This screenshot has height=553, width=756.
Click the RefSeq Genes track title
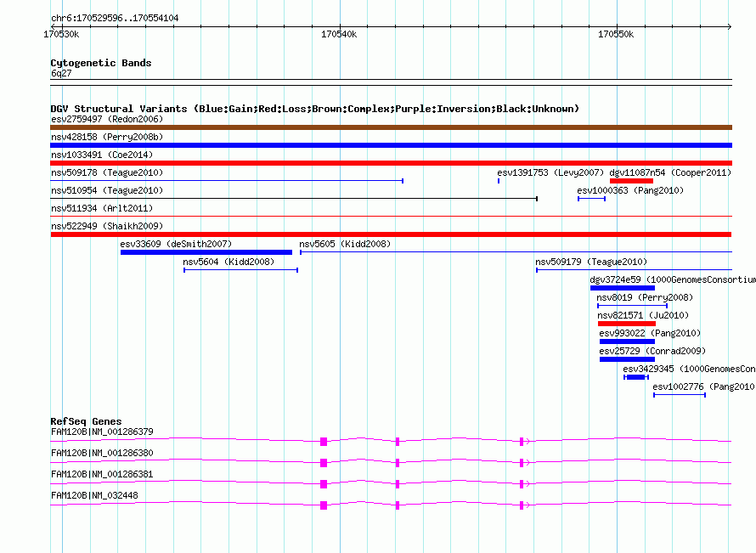pos(86,421)
